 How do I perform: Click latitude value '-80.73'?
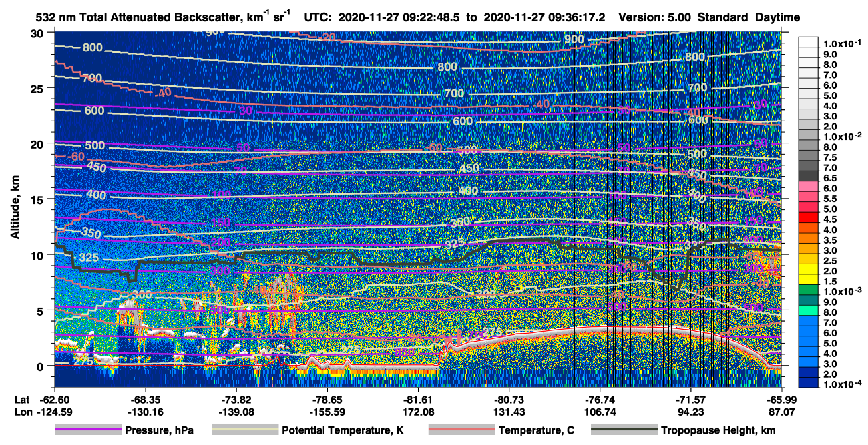509,399
